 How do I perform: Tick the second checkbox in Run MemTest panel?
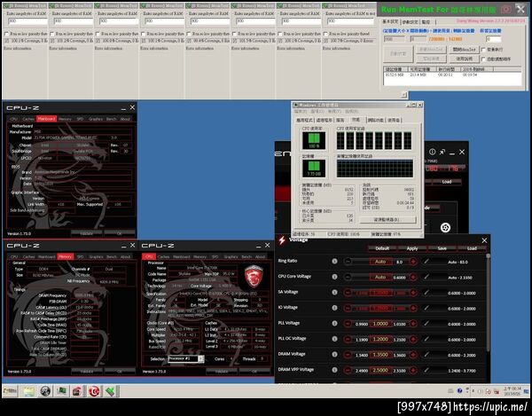click(x=482, y=59)
